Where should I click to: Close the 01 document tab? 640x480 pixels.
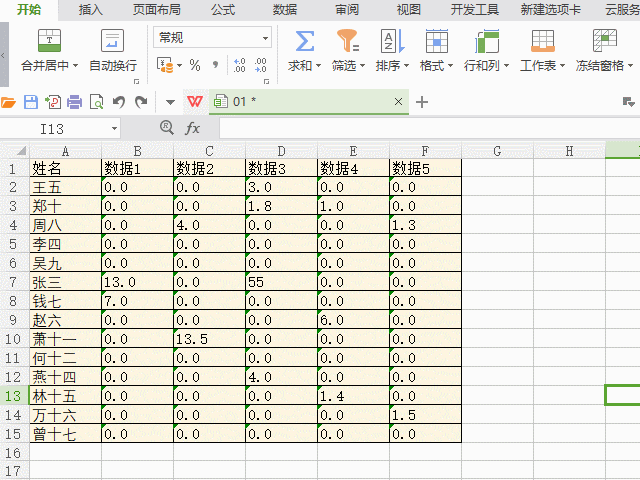tap(399, 102)
